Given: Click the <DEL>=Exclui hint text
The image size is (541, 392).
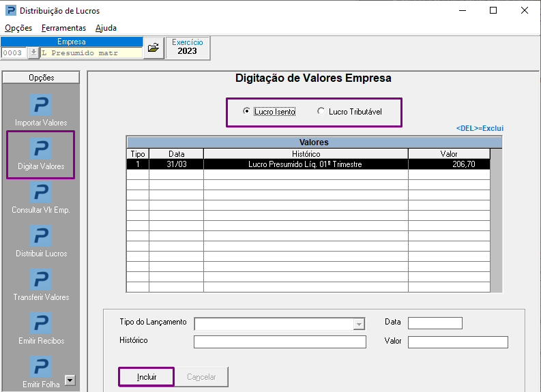Looking at the screenshot, I should [480, 128].
